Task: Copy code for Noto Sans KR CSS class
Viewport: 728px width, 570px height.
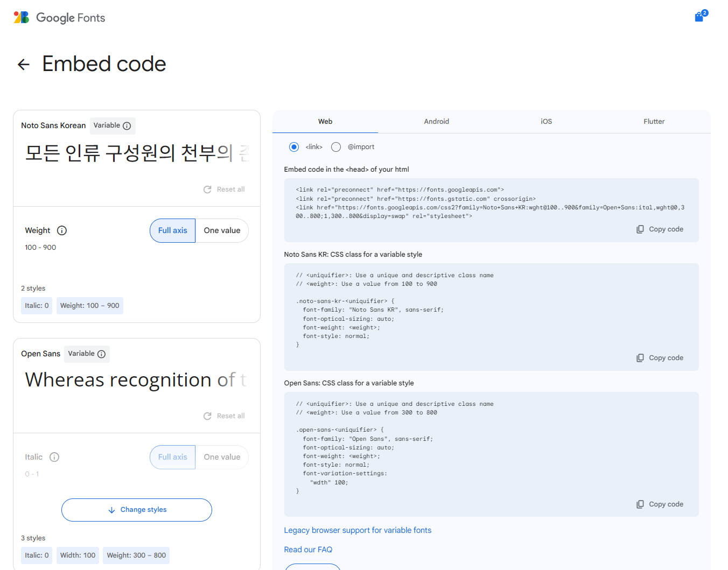Action: click(660, 358)
